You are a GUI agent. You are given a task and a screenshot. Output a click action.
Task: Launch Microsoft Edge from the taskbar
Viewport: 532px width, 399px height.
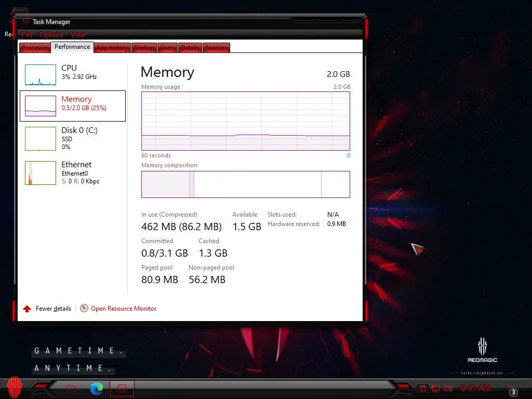97,388
